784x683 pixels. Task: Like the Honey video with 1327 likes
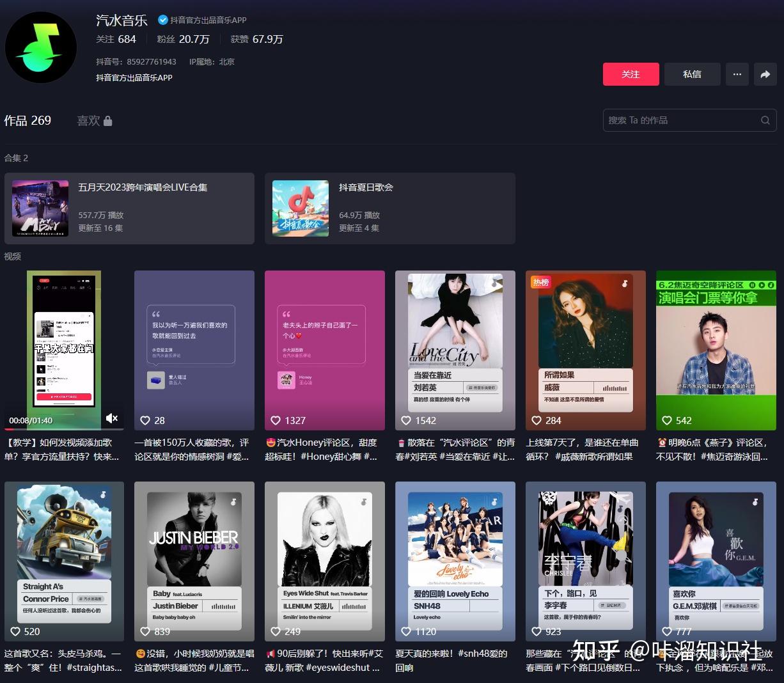[276, 420]
